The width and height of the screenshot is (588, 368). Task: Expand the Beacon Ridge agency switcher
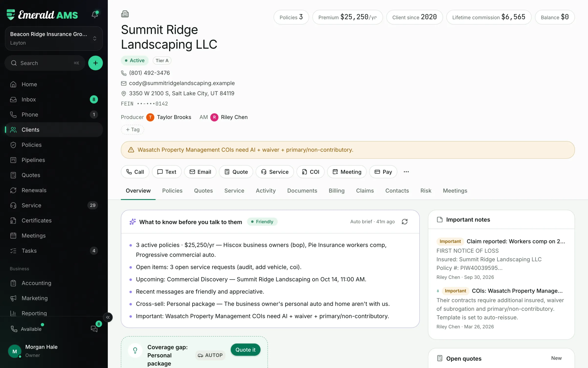[x=54, y=39]
